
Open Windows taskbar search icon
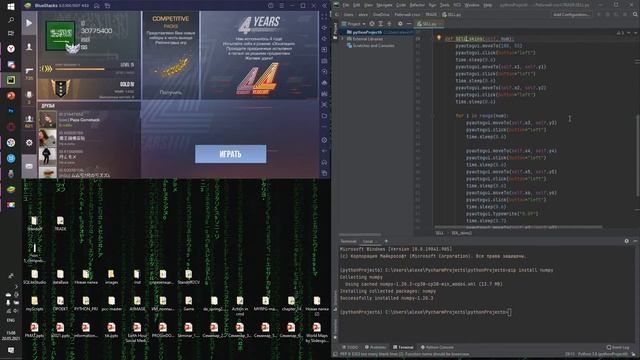(x=11, y=20)
